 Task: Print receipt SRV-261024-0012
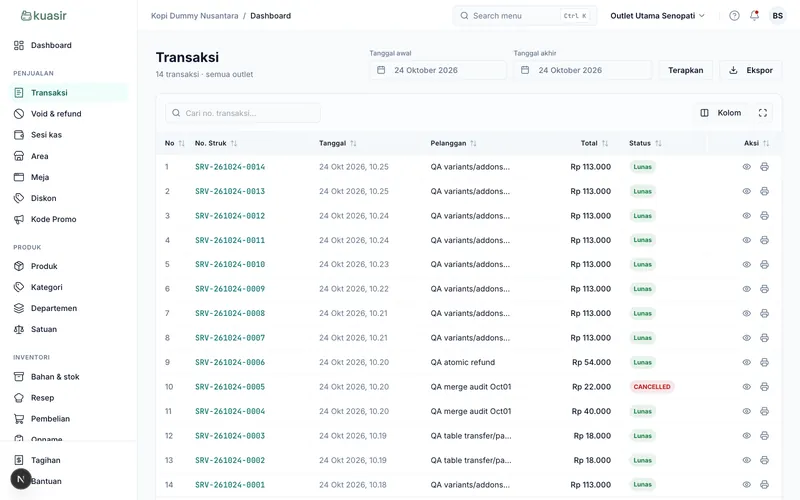point(764,216)
